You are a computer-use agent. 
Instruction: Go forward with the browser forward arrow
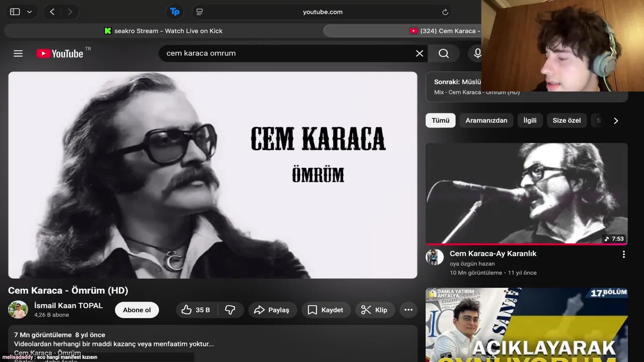70,12
